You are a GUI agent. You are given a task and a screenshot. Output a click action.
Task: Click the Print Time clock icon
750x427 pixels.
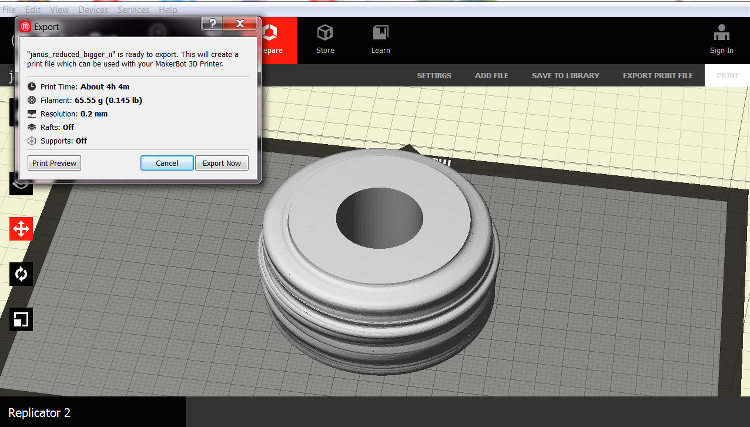32,87
